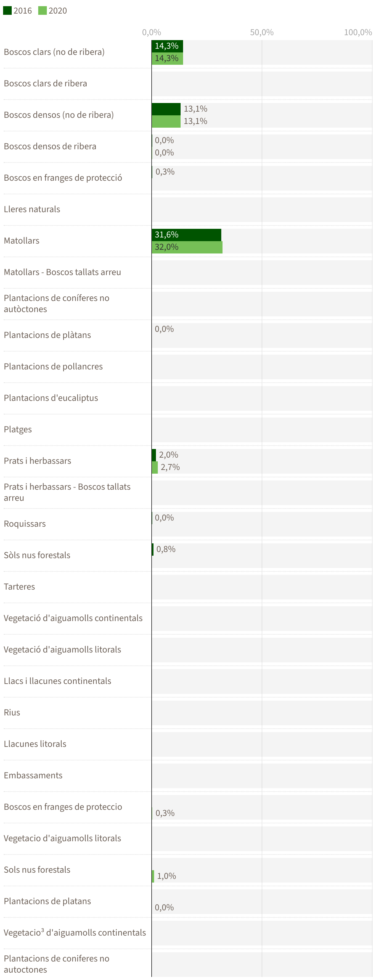The height and width of the screenshot is (980, 376).
Task: Click the Lleres naturals category label
Action: pyautogui.click(x=32, y=209)
